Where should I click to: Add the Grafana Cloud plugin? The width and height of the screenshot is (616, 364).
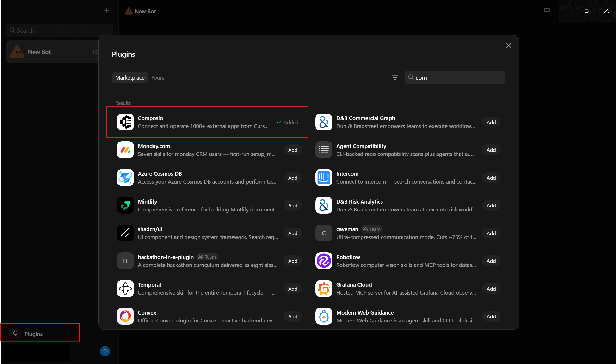pos(491,289)
